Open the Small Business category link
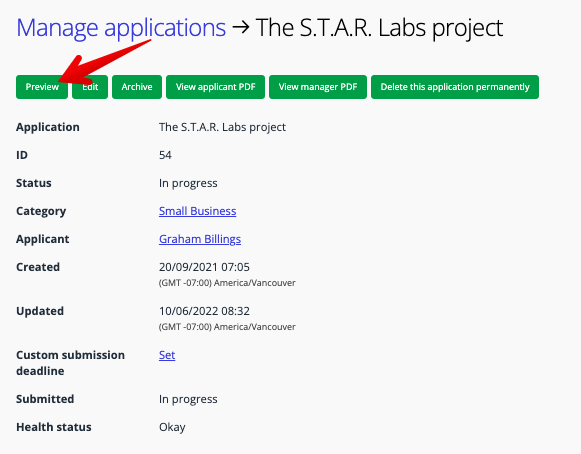581x454 pixels. (197, 211)
